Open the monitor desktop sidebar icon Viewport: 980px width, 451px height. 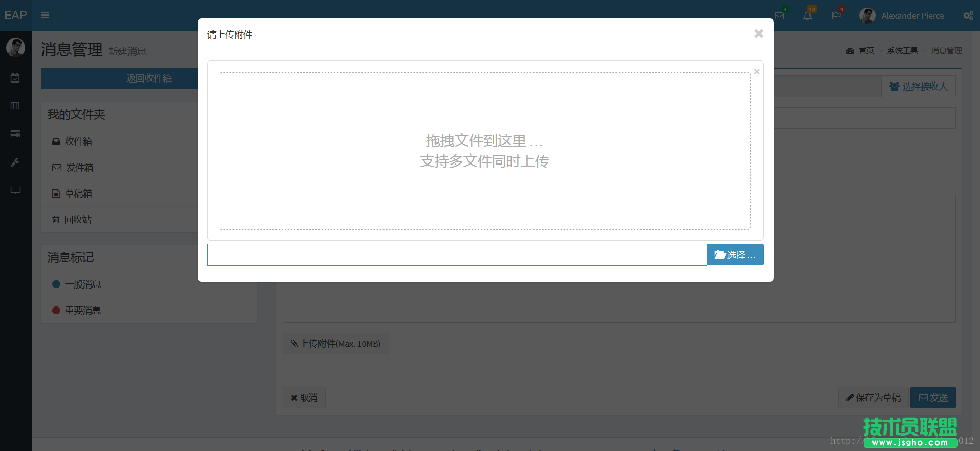click(15, 190)
